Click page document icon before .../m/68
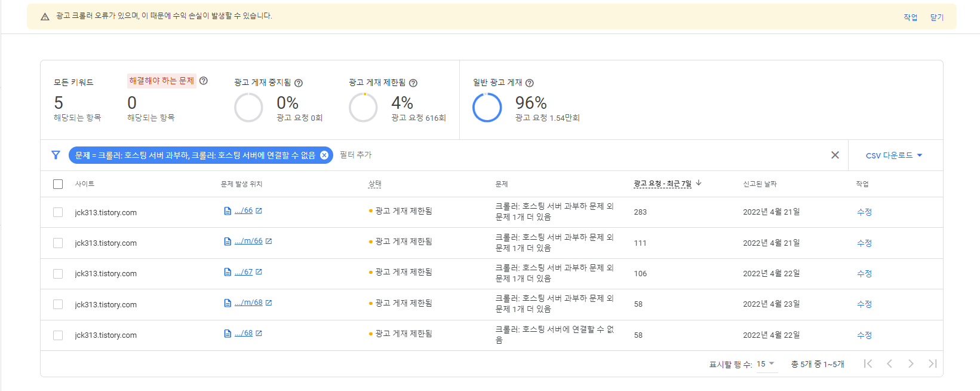Viewport: 980px width, 391px height. [x=228, y=303]
